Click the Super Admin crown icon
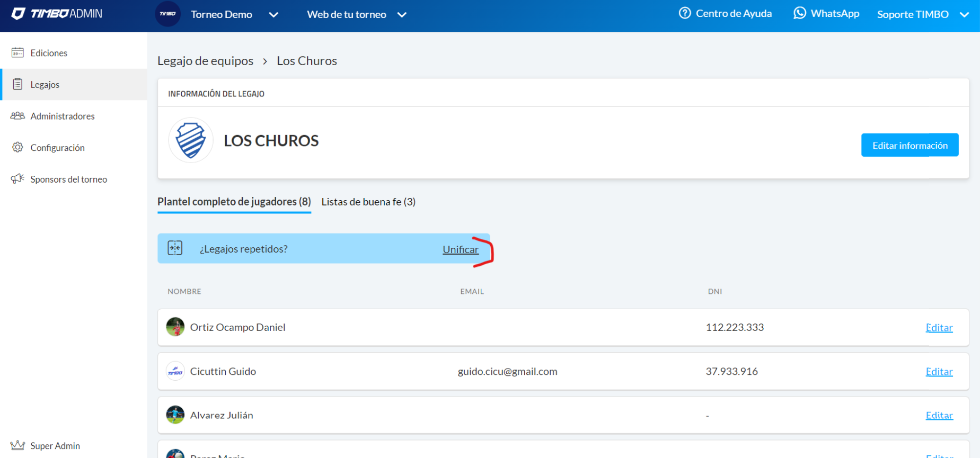The width and height of the screenshot is (980, 458). pyautogui.click(x=17, y=445)
